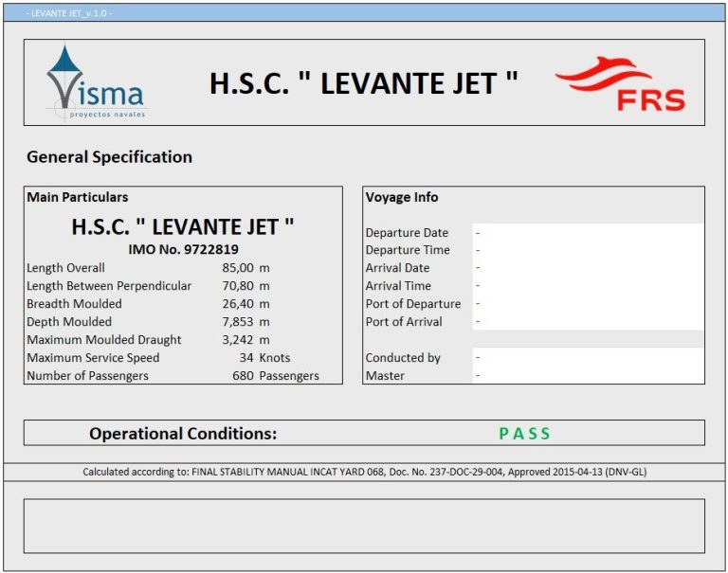Click the 'General Specification' heading

click(110, 157)
